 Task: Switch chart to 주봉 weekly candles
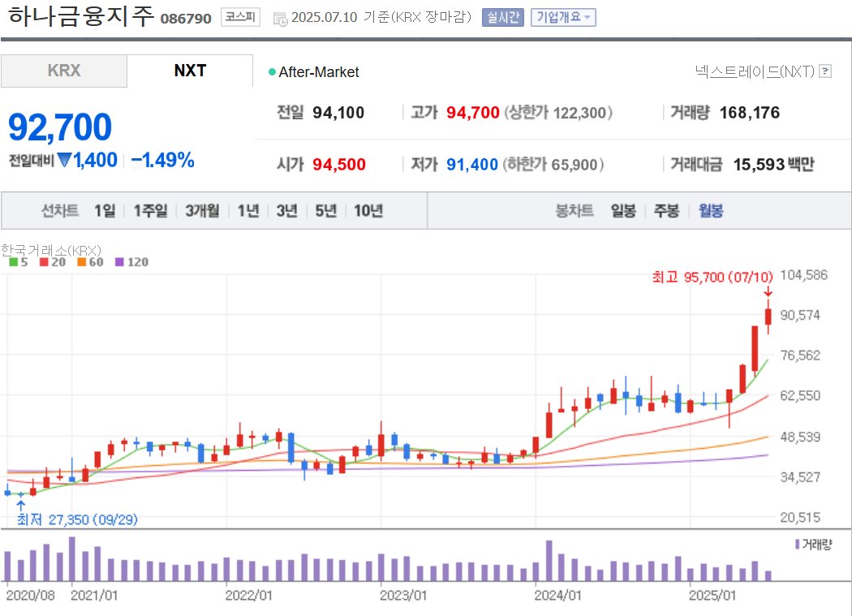(x=667, y=209)
